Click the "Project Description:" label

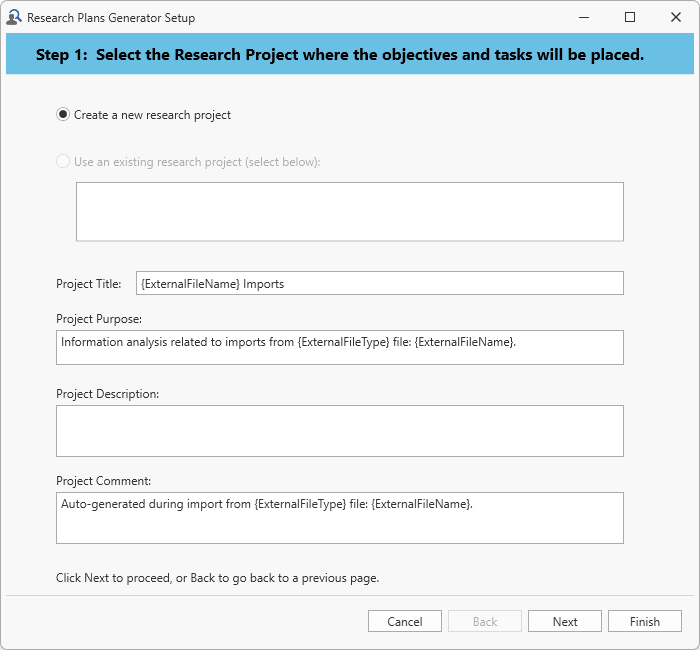tap(107, 394)
